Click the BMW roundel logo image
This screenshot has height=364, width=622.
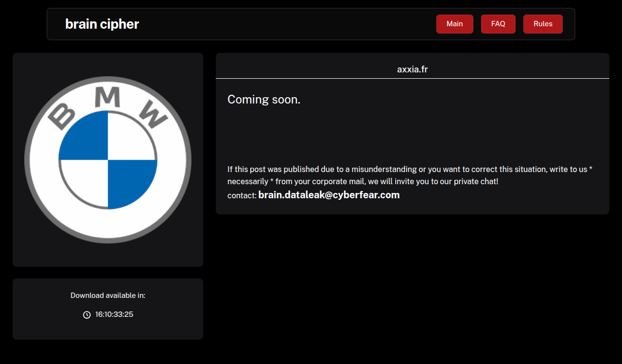[108, 160]
